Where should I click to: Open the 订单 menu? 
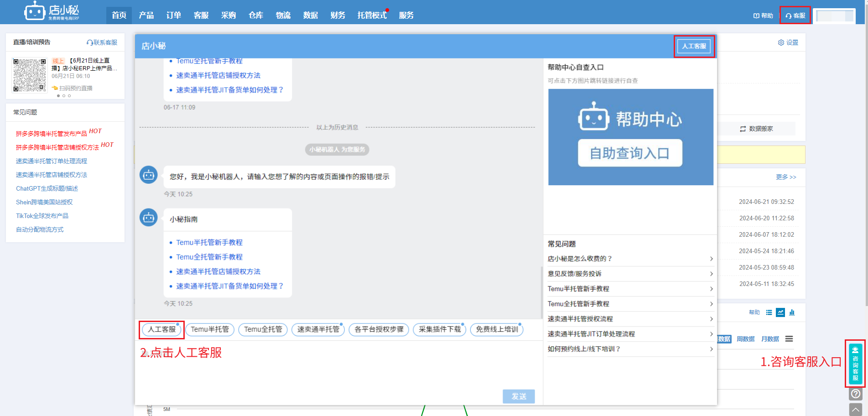[x=174, y=16]
